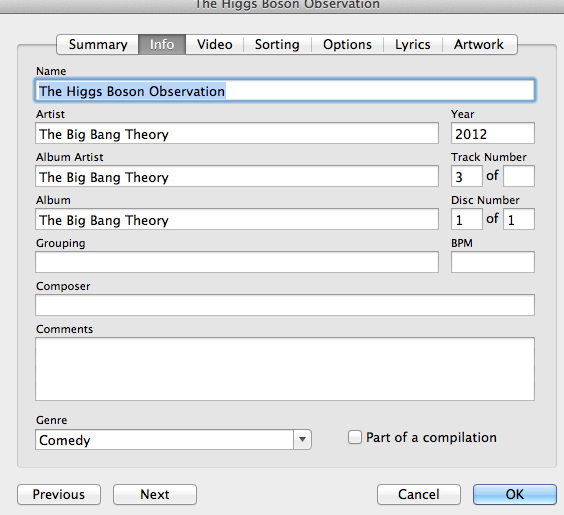Viewport: 564px width, 515px height.
Task: Click the Album Artist text field
Action: [237, 176]
